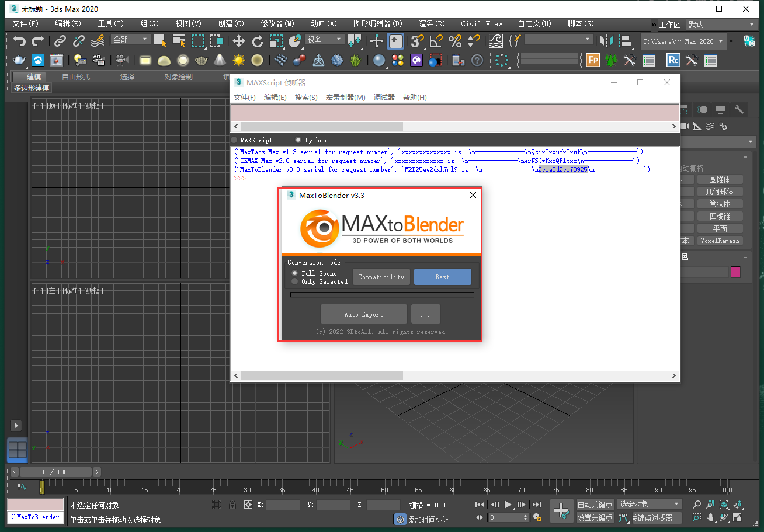Image resolution: width=764 pixels, height=532 pixels.
Task: Open the 渲染(R) main menu
Action: pyautogui.click(x=432, y=24)
